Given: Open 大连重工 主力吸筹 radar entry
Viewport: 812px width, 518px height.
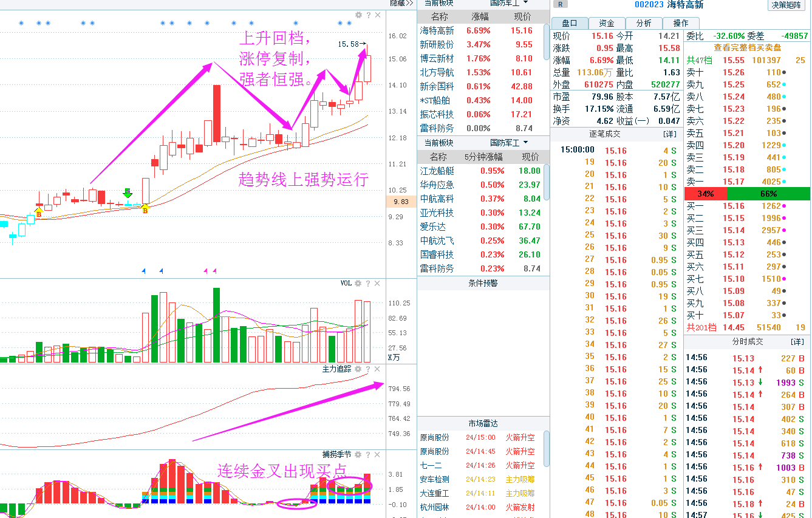Looking at the screenshot, I should pyautogui.click(x=480, y=493).
